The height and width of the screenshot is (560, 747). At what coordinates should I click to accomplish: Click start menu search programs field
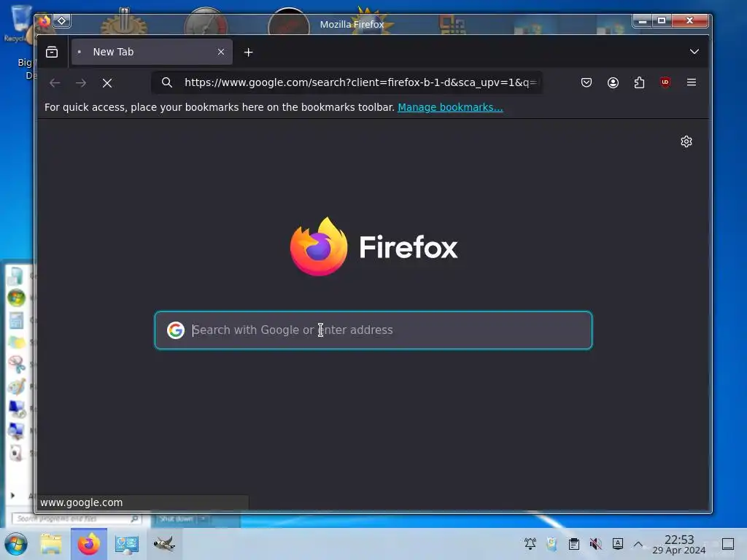pyautogui.click(x=76, y=518)
